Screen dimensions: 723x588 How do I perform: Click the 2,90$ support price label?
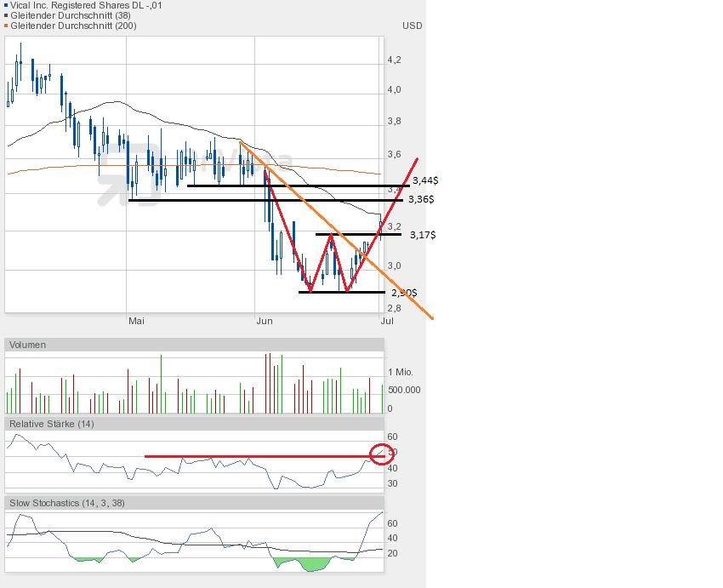pyautogui.click(x=404, y=292)
